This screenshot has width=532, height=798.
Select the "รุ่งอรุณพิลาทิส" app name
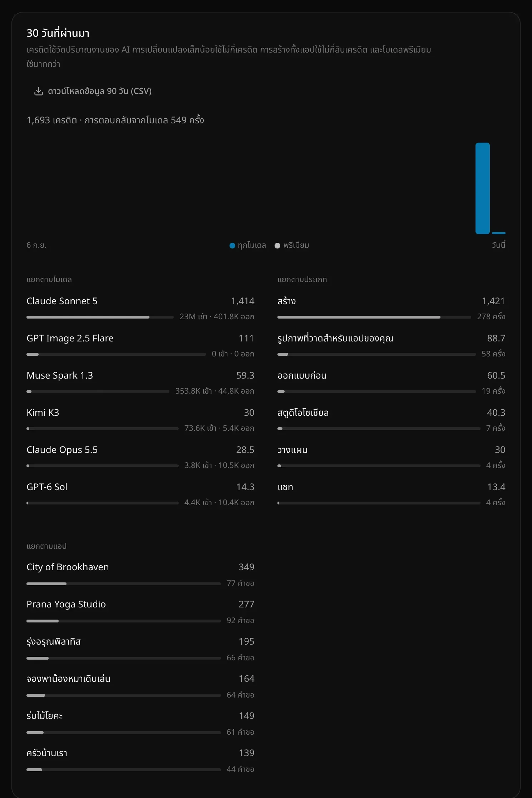click(x=54, y=641)
